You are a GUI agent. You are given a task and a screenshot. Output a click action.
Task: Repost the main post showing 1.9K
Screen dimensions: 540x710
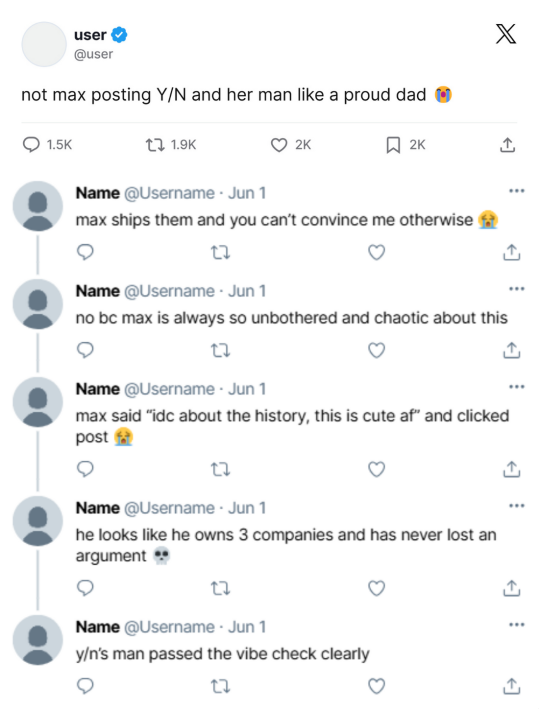[155, 145]
